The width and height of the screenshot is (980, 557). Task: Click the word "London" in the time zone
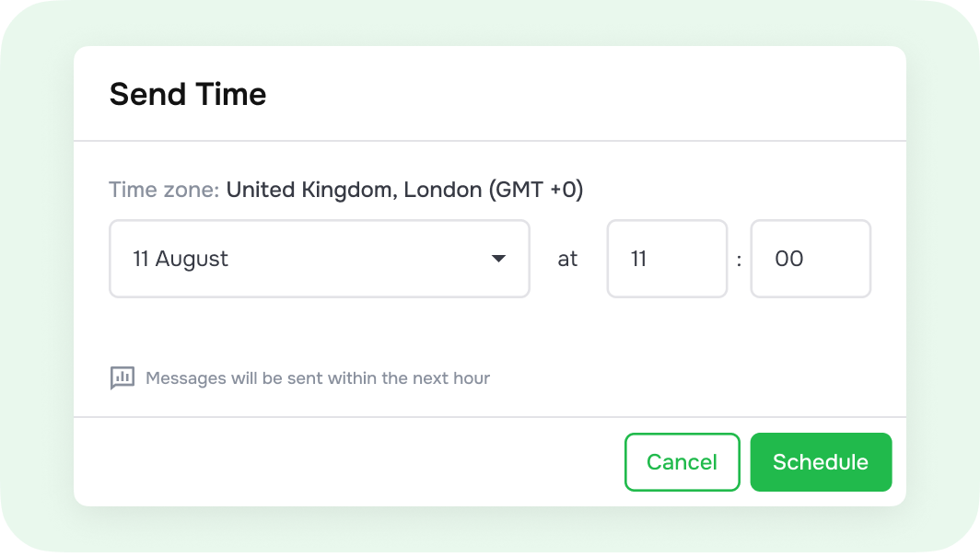pos(442,190)
